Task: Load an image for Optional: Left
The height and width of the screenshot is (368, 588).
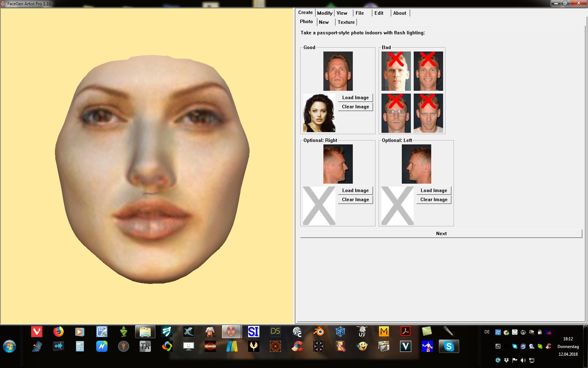Action: tap(434, 190)
